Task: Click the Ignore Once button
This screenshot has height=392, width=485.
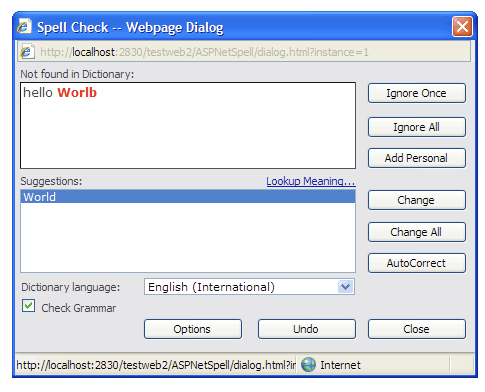Action: coord(416,93)
